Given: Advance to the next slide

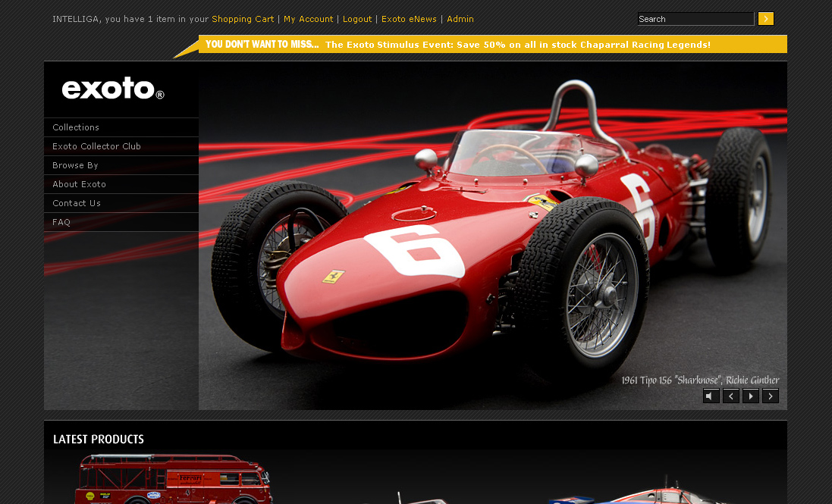Looking at the screenshot, I should [x=770, y=396].
